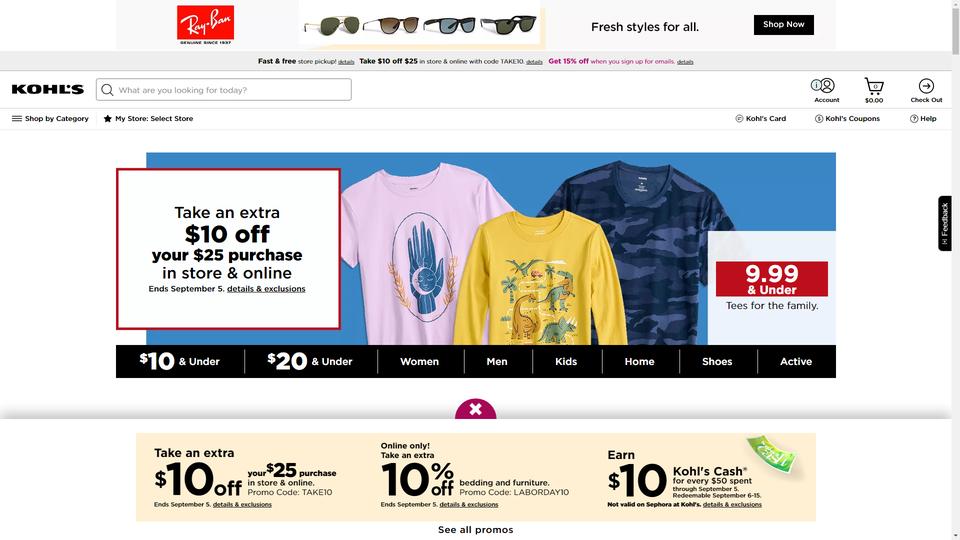The height and width of the screenshot is (540, 960).
Task: Open the Feedback side tab
Action: (x=945, y=223)
